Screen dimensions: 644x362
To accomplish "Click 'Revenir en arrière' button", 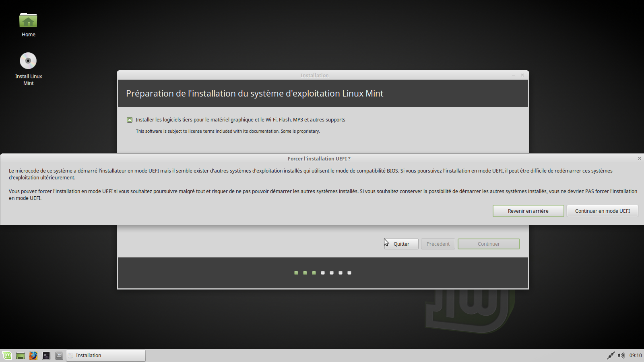I will (528, 211).
